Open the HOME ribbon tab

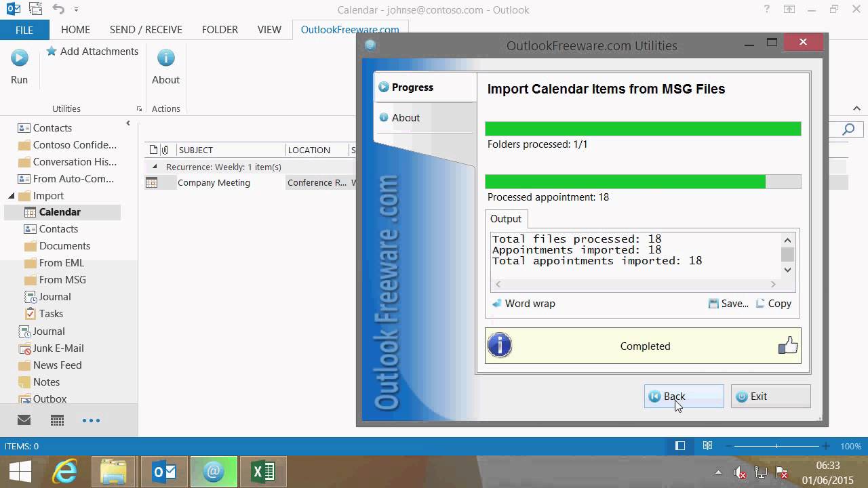(x=75, y=30)
